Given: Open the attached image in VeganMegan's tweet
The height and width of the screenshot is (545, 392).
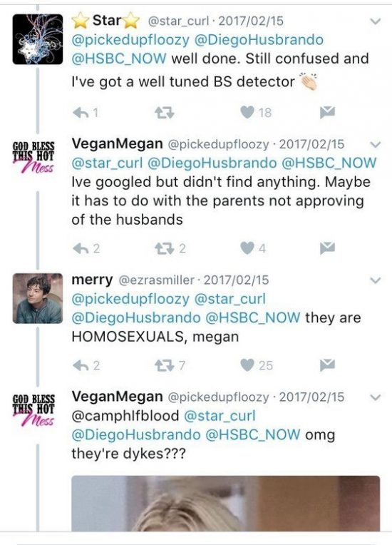Looking at the screenshot, I should tap(226, 504).
